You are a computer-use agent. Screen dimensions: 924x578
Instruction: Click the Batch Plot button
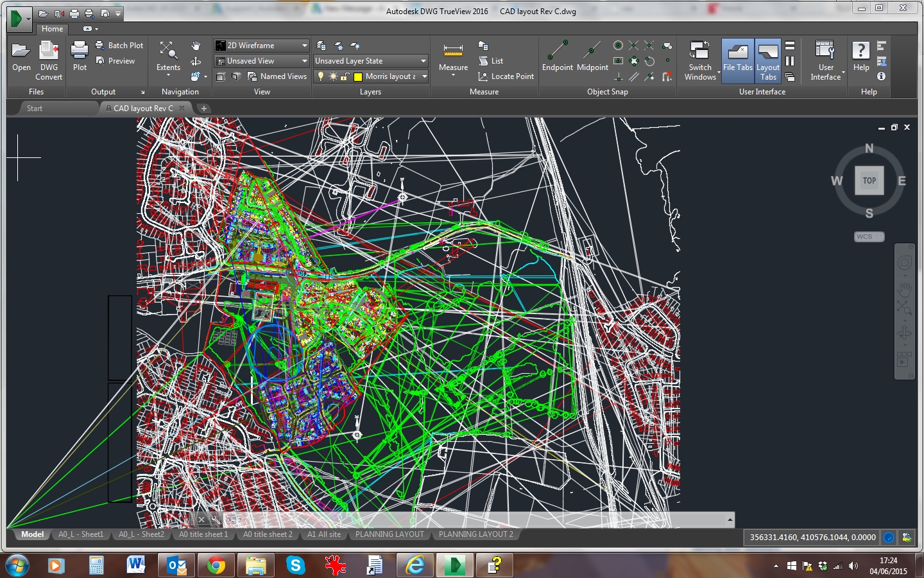click(x=119, y=46)
